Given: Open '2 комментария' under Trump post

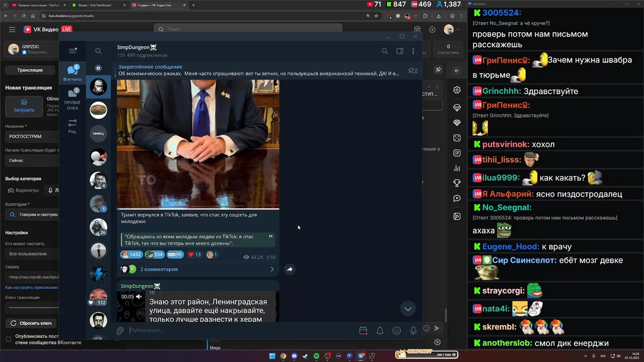Looking at the screenshot, I should coord(159,269).
